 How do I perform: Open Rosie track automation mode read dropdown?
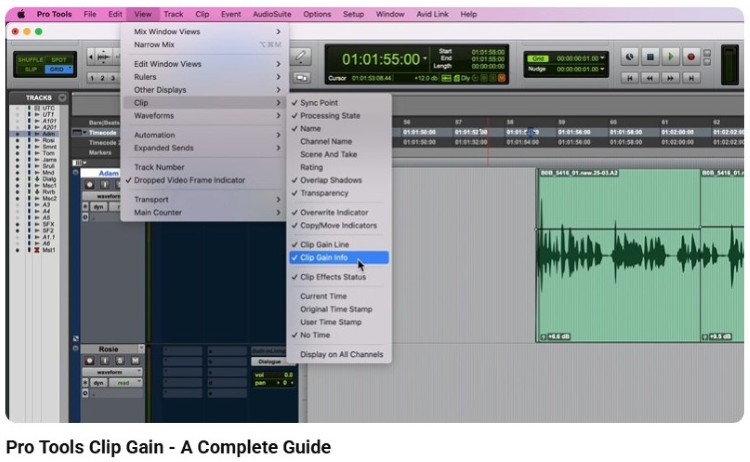tap(126, 383)
